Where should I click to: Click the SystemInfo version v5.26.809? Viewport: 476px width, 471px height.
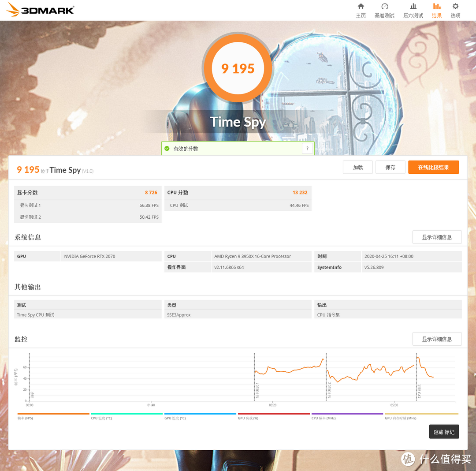pyautogui.click(x=374, y=268)
